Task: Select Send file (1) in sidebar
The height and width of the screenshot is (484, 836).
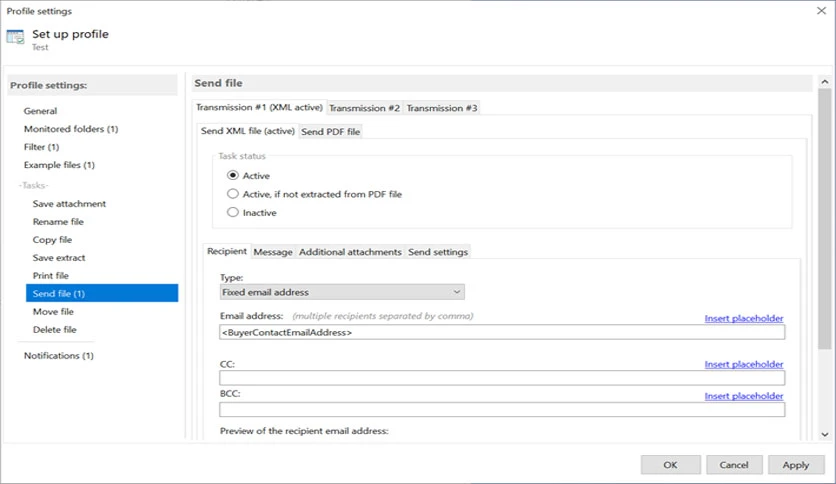Action: click(102, 293)
